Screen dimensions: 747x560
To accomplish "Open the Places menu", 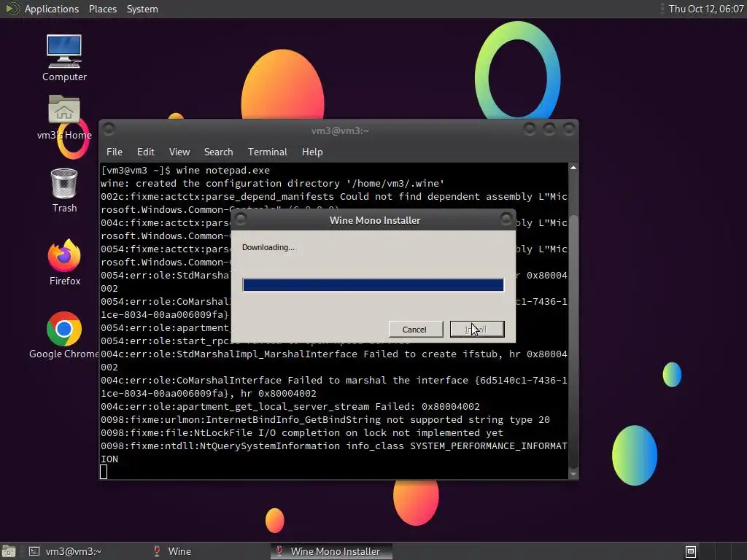I will coord(102,9).
